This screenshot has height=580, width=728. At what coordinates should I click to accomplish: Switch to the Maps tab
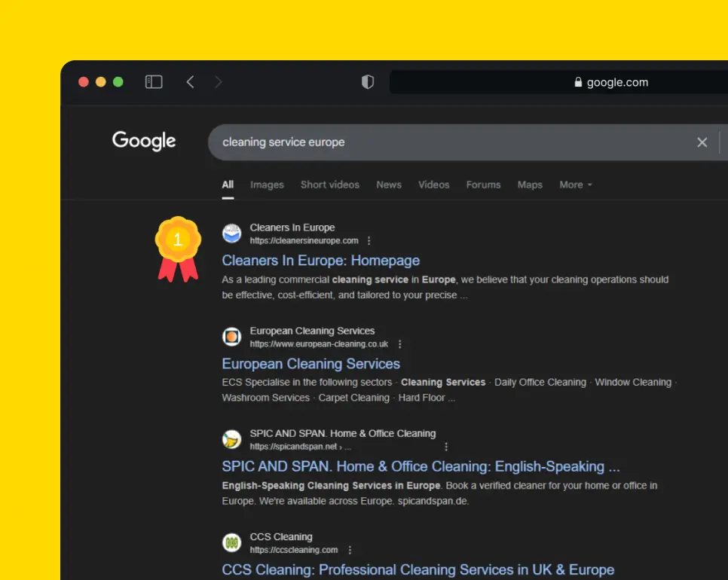[x=529, y=185]
